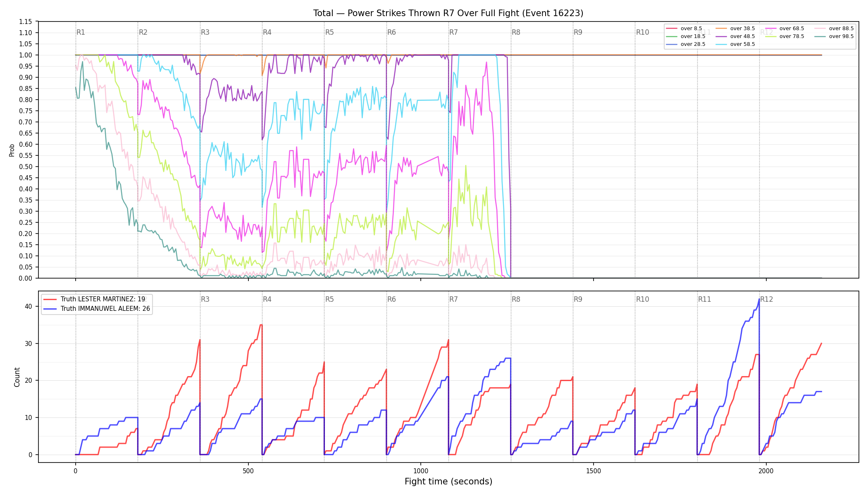Viewport: 868px width, 496px height.
Task: Click the R9 round marker in the top chart
Action: pos(578,32)
